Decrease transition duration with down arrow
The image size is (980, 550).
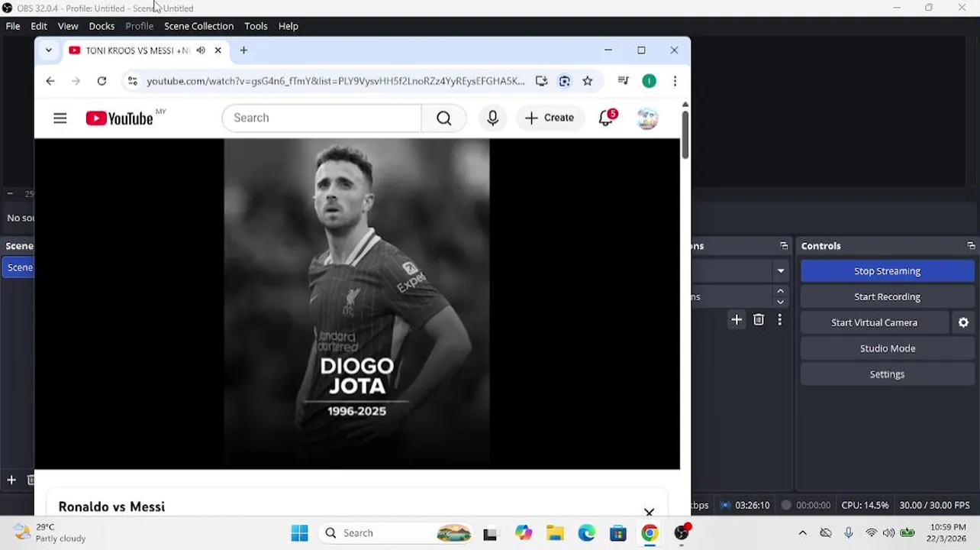[780, 302]
